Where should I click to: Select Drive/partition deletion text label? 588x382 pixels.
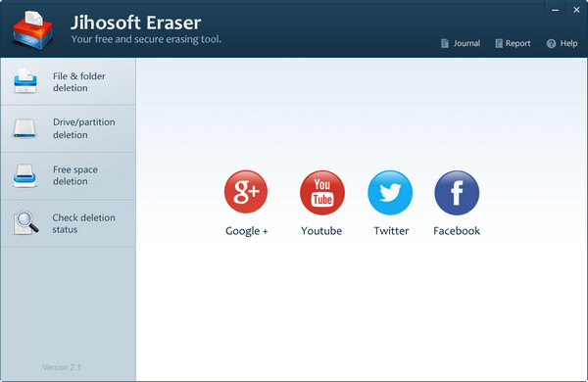point(84,128)
